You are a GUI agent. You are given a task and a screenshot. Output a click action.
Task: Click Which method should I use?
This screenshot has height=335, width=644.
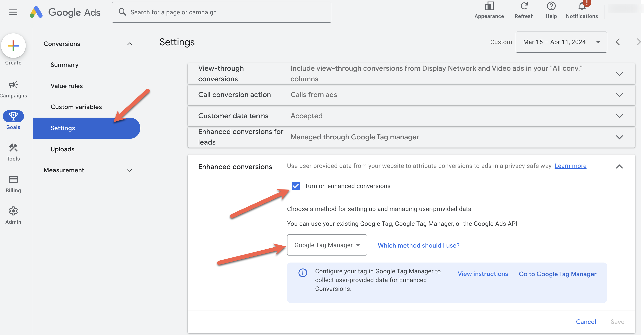[418, 245]
